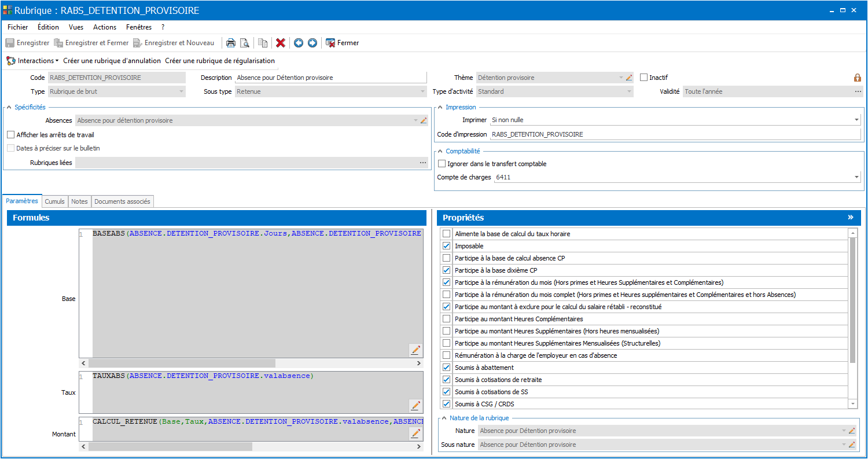The image size is (868, 459).
Task: Switch to the Cumuls tab
Action: click(55, 201)
